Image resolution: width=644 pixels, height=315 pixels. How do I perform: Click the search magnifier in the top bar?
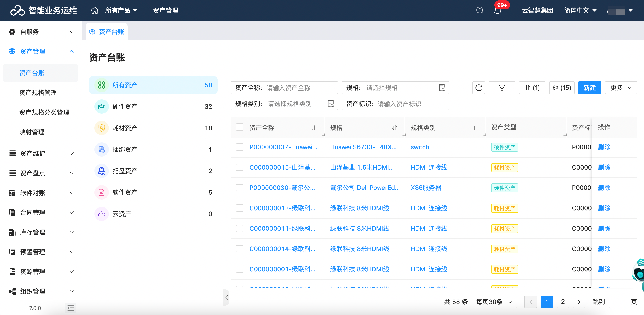pyautogui.click(x=479, y=11)
